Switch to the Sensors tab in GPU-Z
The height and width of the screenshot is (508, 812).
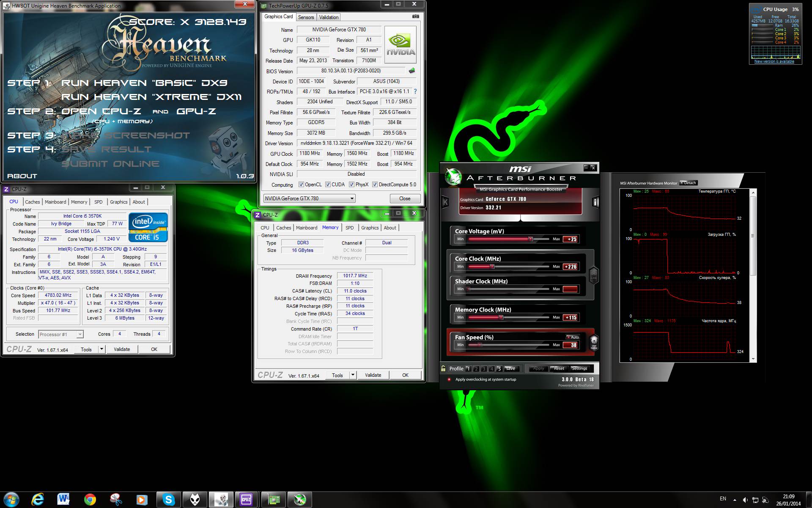306,17
